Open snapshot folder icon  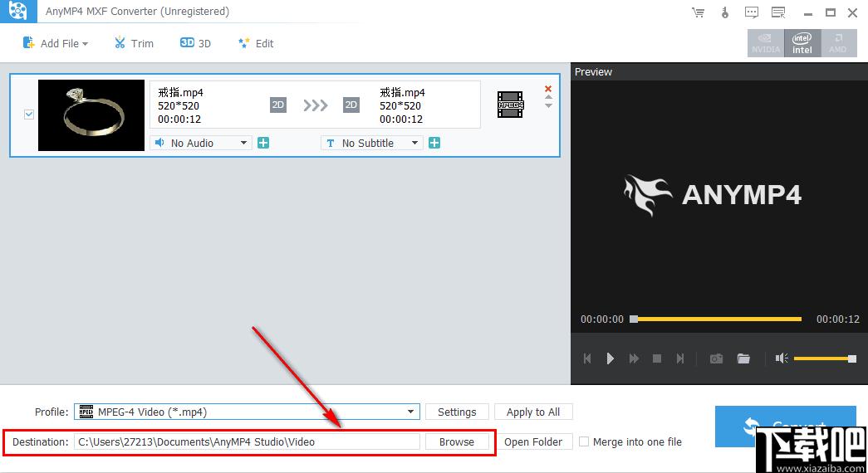[743, 358]
